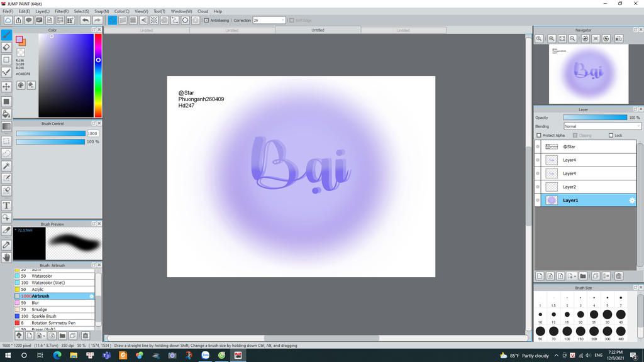Select the Smudge brush
Viewport: 644px width, 362px height.
pyautogui.click(x=54, y=309)
